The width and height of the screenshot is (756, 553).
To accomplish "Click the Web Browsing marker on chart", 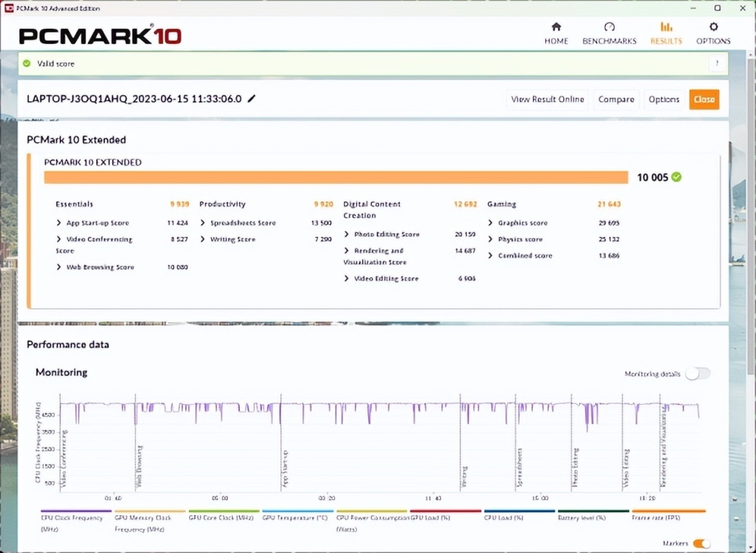I will tap(140, 466).
